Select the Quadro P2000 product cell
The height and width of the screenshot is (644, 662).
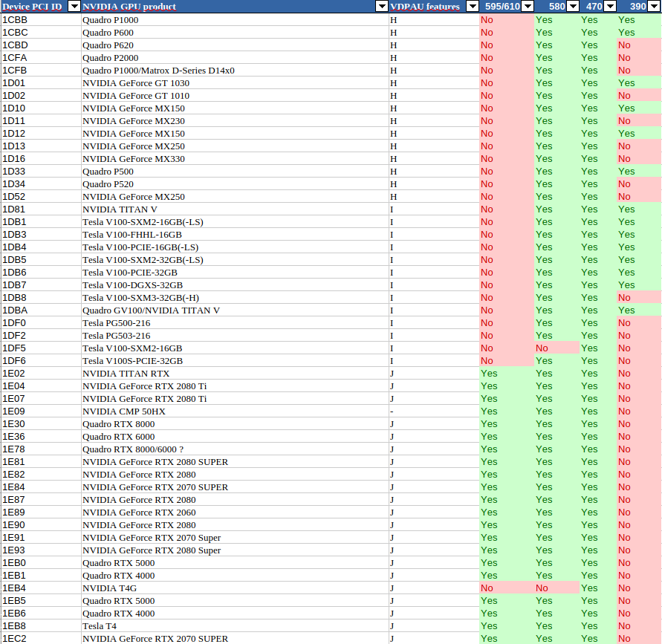pyautogui.click(x=235, y=58)
